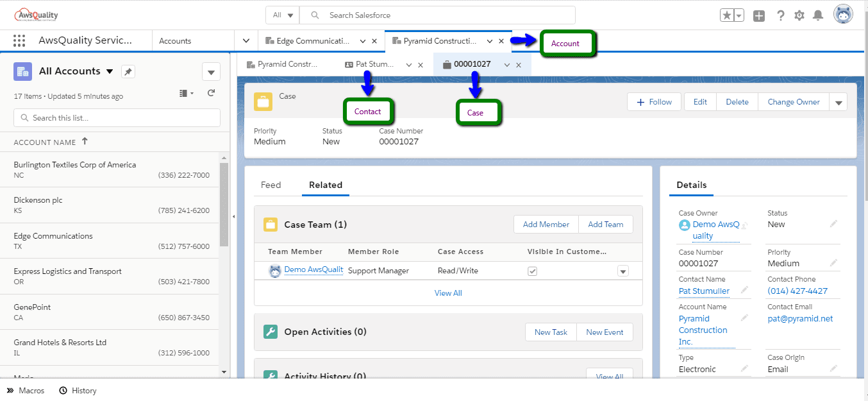The image size is (868, 401).
Task: Switch to the Feed tab
Action: (271, 185)
